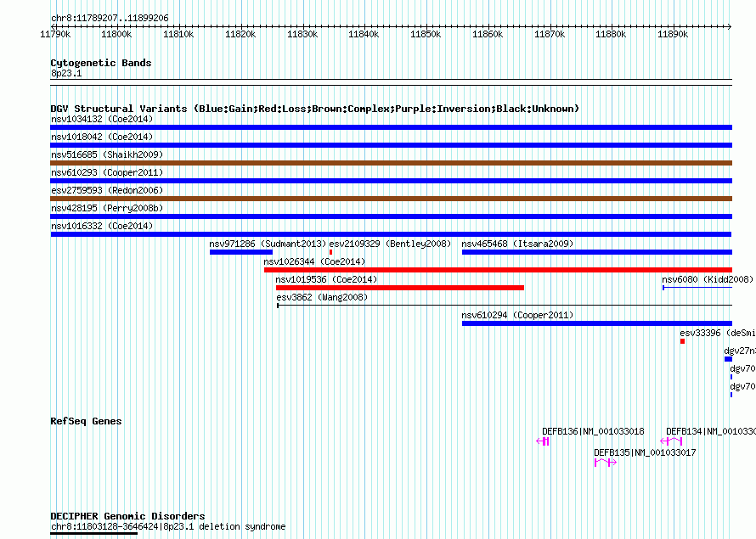
Task: Click the esv33396 small red square marker
Action: [x=682, y=341]
